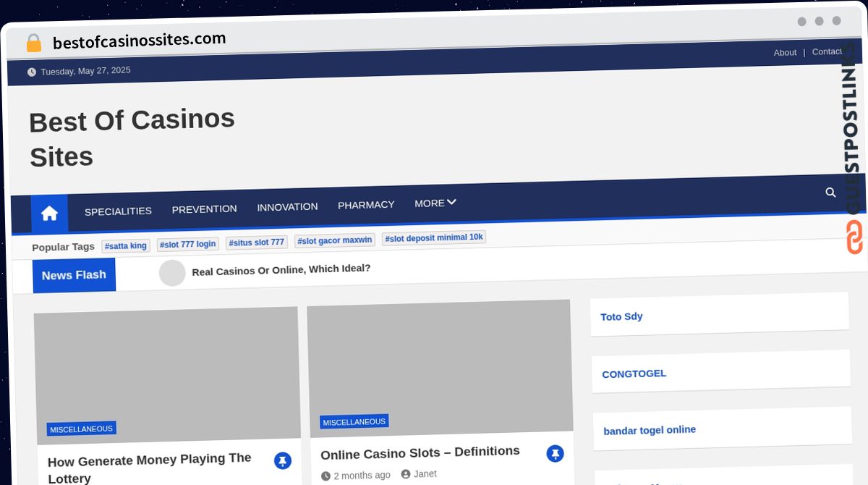This screenshot has width=868, height=485.
Task: Open the Lottery article image
Action: point(167,374)
